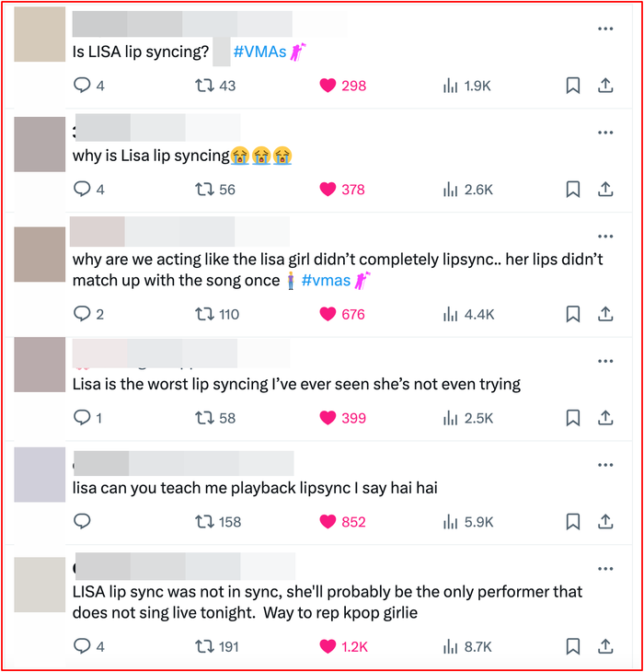
Task: Click avatar of "lisa can you teach me" tweet author
Action: pos(40,475)
